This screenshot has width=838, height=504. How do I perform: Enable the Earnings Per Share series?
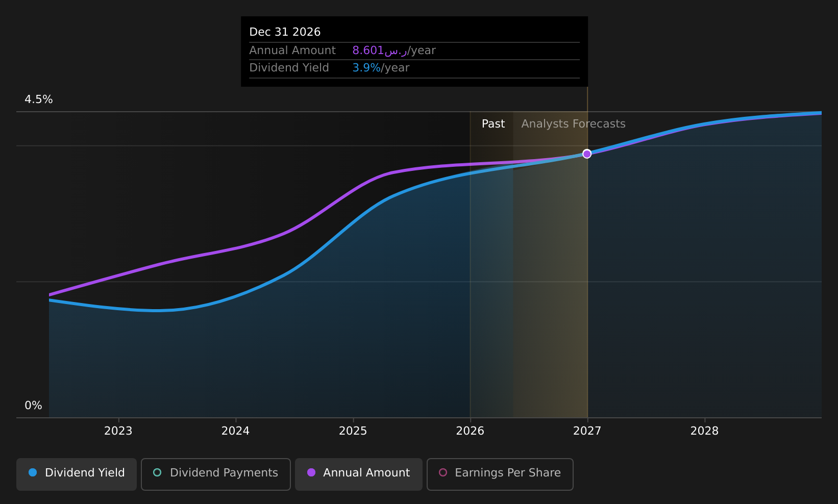tap(500, 474)
